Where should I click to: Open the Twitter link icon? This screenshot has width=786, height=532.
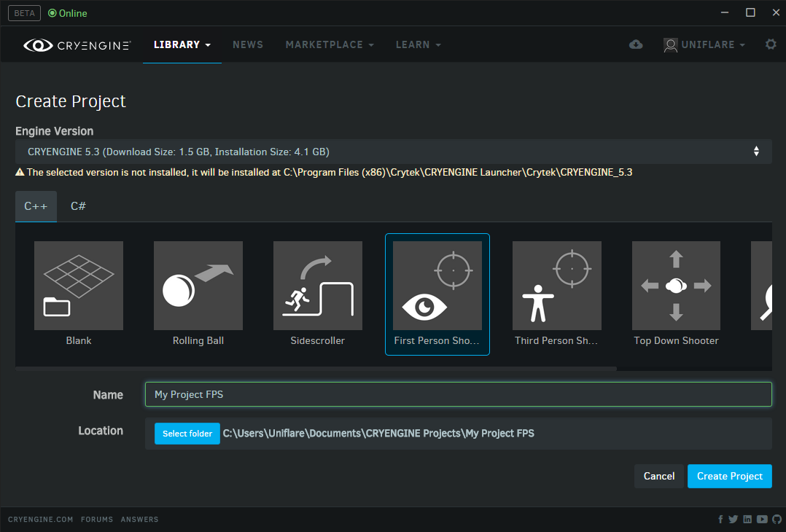click(733, 520)
